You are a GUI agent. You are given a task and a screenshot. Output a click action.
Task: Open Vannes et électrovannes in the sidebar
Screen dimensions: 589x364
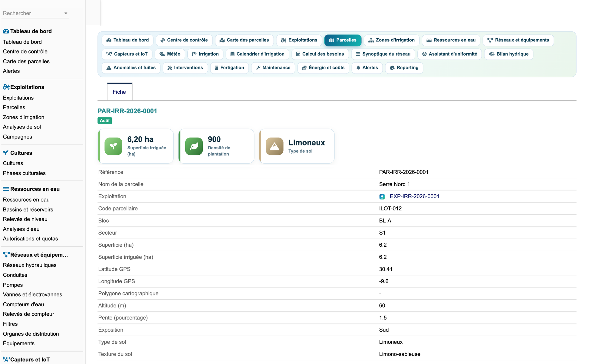click(32, 294)
